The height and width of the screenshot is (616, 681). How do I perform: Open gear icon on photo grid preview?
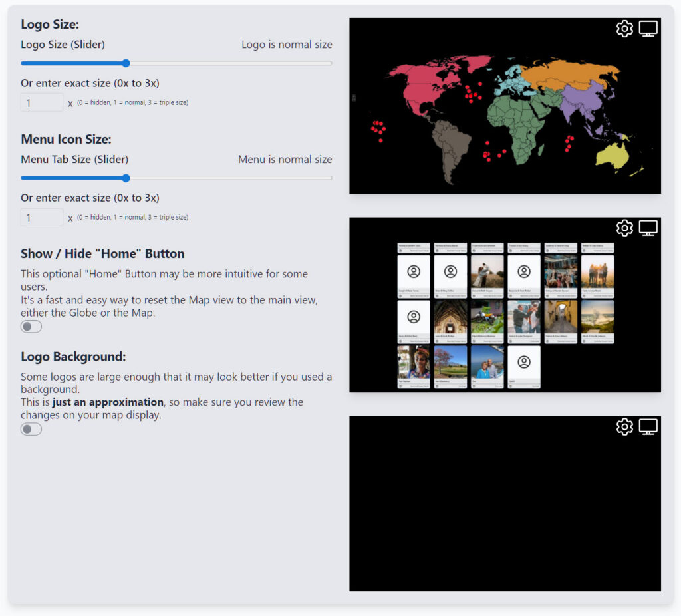click(624, 228)
